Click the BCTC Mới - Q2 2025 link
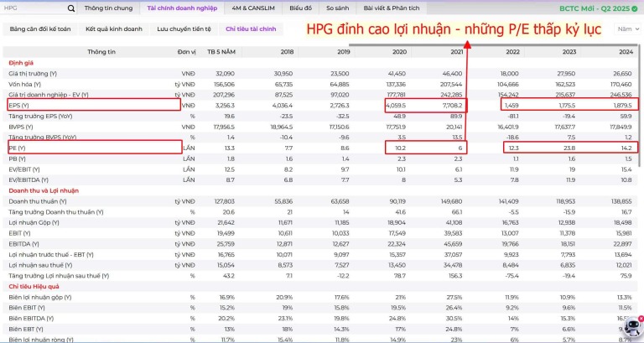644x343 pixels. tap(595, 8)
